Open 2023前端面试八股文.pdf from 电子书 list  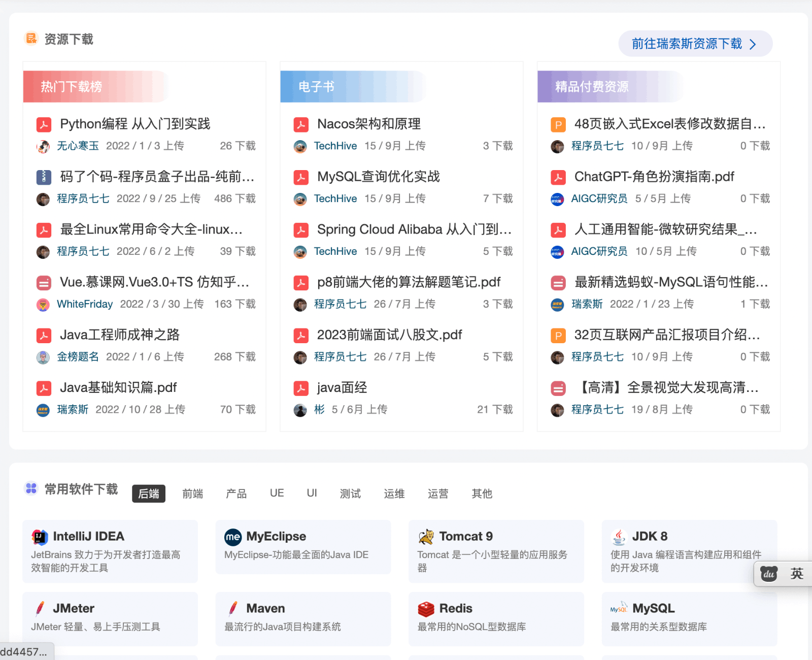click(389, 335)
